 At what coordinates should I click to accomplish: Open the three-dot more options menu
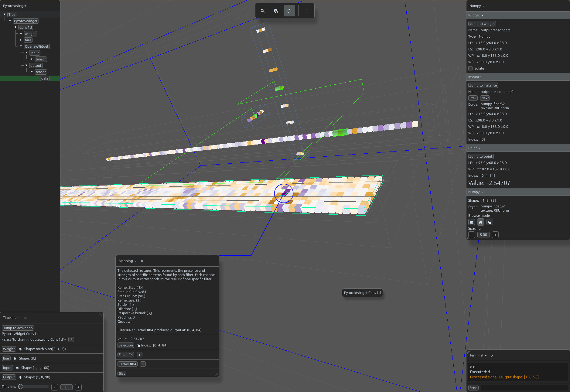[x=307, y=11]
